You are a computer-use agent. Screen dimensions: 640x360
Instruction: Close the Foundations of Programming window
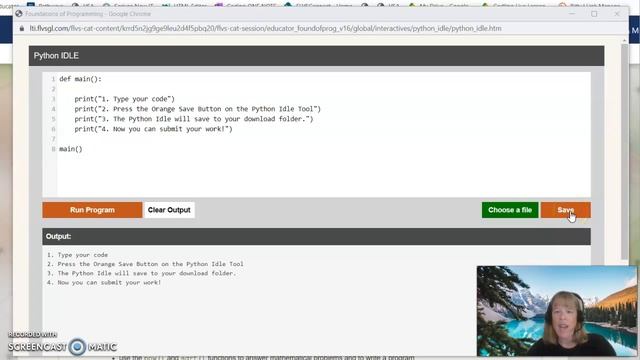pos(617,13)
